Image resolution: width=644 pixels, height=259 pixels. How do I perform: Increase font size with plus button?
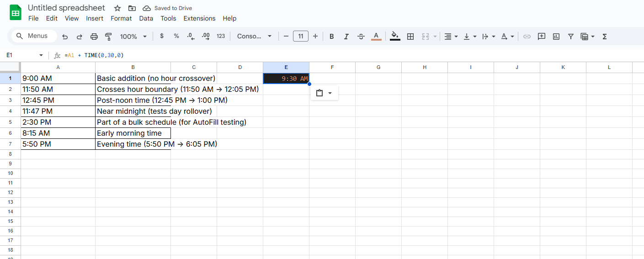315,37
